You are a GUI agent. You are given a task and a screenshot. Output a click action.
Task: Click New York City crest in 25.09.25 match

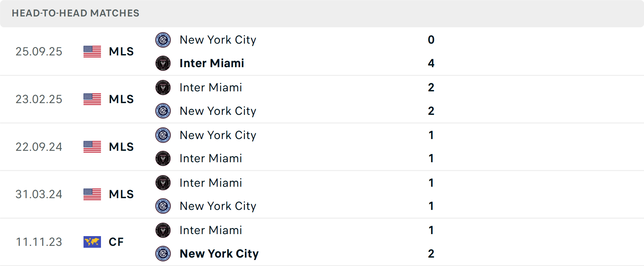[x=163, y=40]
